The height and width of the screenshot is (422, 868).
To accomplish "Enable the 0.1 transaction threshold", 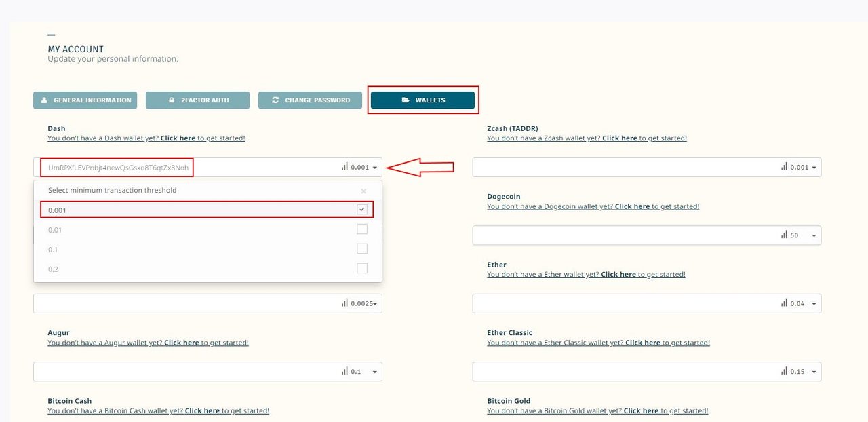I will [362, 248].
